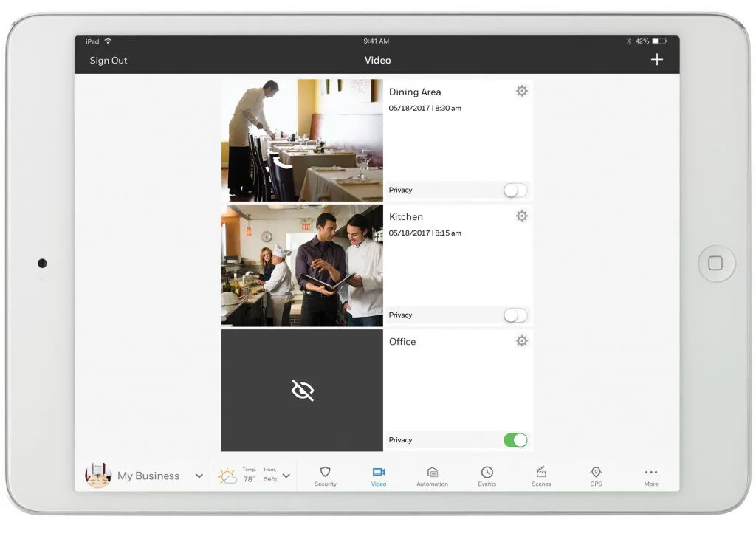Switch to the Automation tab

[432, 476]
